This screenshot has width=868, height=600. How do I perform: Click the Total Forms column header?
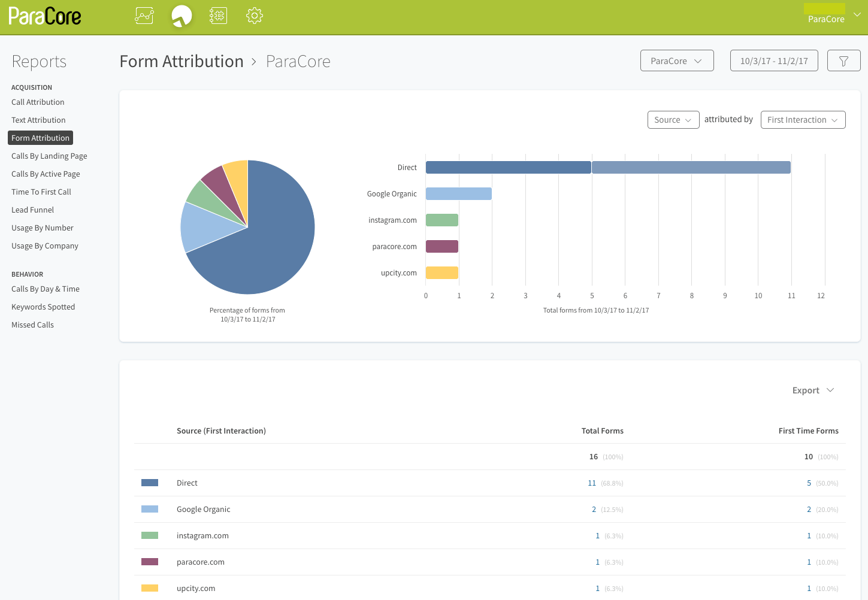point(603,431)
